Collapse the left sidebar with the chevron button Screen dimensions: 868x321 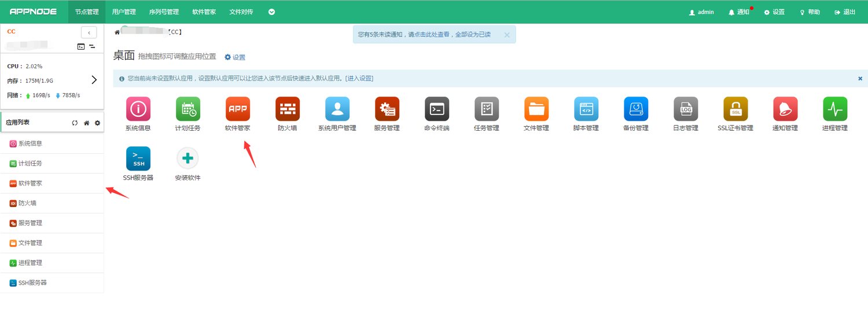(89, 33)
